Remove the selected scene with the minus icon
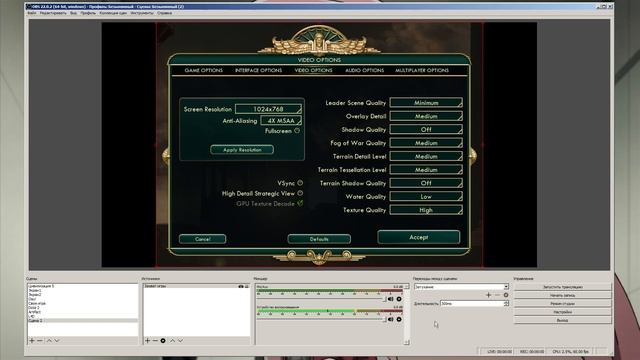The image size is (640, 360). tap(40, 340)
